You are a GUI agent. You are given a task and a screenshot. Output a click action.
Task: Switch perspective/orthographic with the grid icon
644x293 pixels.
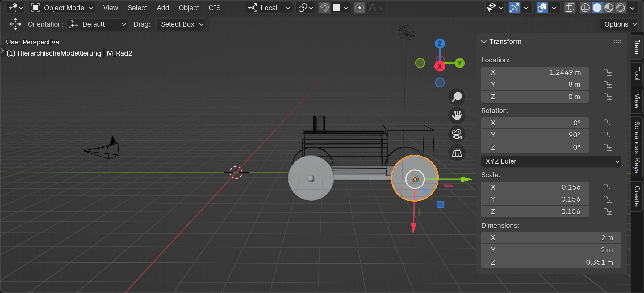[x=457, y=153]
